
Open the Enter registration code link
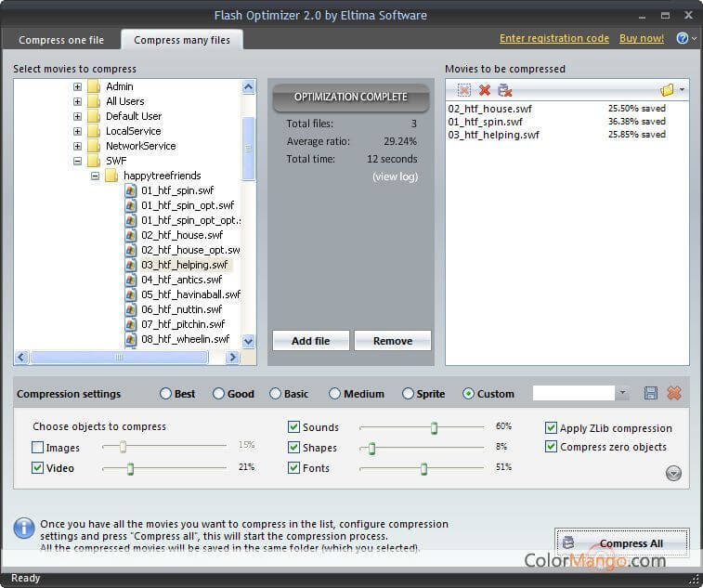coord(553,39)
